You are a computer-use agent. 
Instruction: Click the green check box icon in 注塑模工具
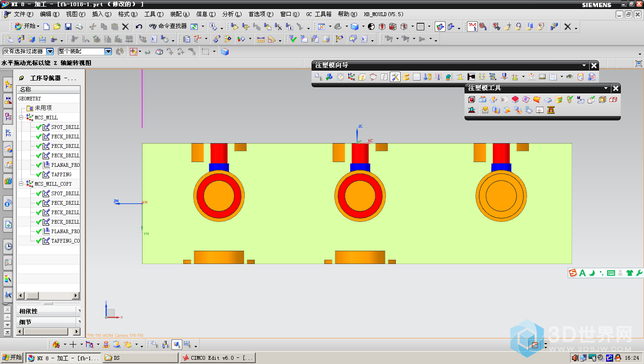coord(591,100)
